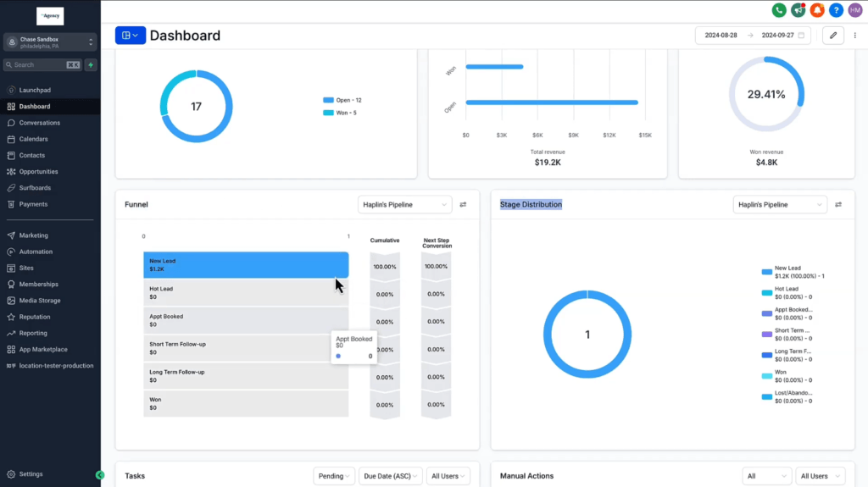Click the sidebar Search field
This screenshot has height=487, width=868.
pyautogui.click(x=42, y=64)
